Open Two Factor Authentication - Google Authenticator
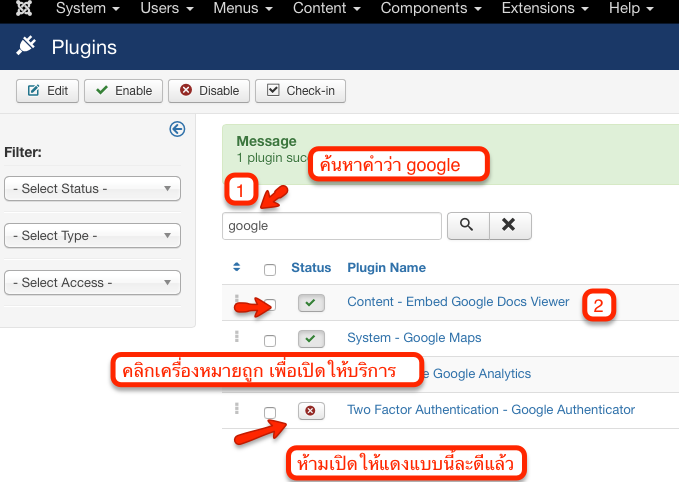This screenshot has width=679, height=482. point(491,409)
